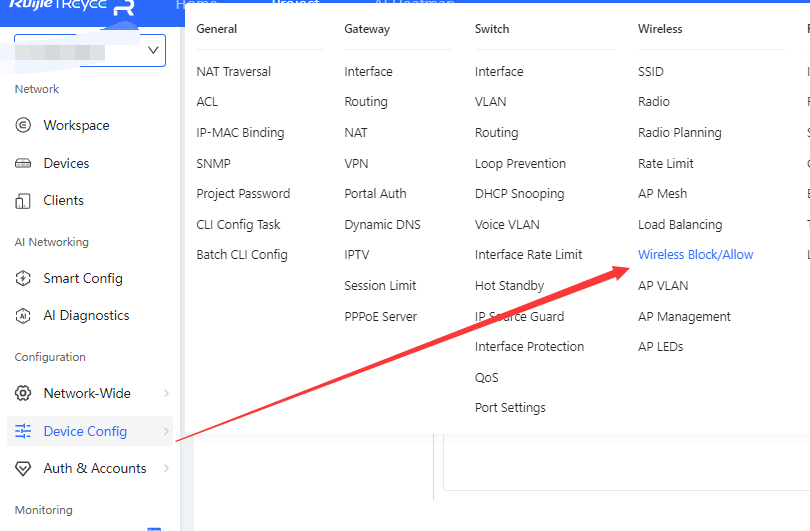Click the AI Diagnostics icon

(23, 316)
